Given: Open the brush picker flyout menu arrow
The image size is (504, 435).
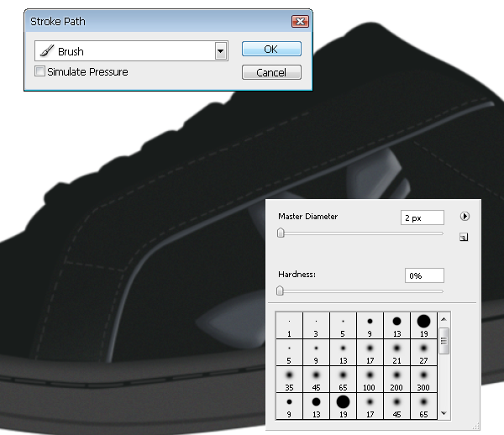Looking at the screenshot, I should tap(465, 216).
